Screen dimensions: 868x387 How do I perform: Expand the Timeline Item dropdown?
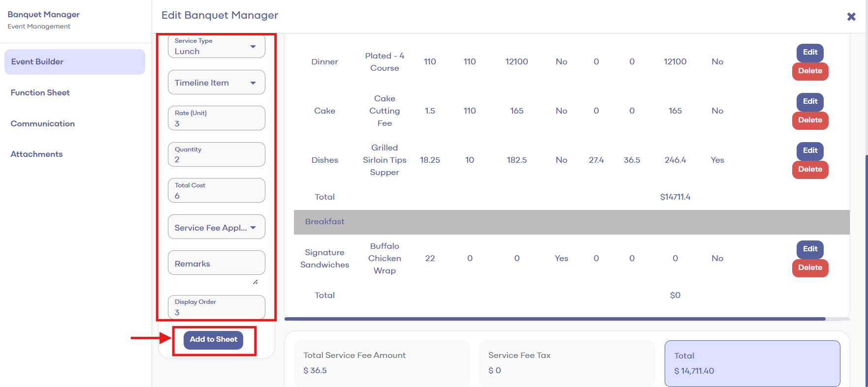(216, 83)
